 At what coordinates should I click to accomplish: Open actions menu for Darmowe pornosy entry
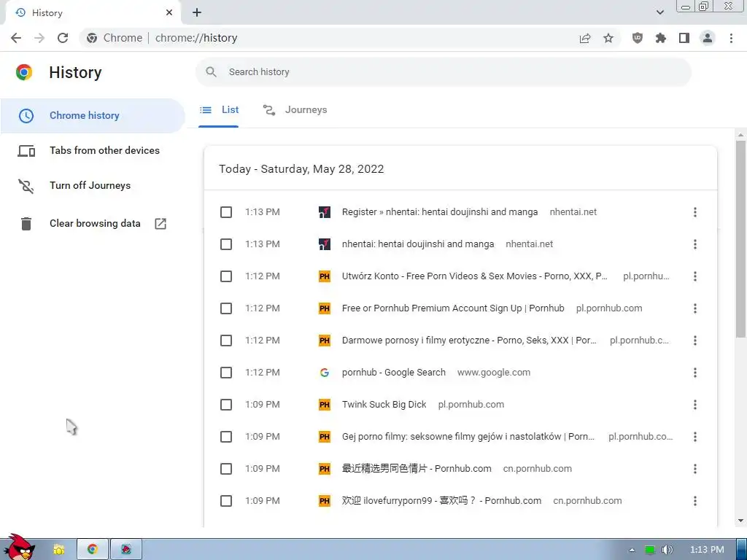click(695, 341)
